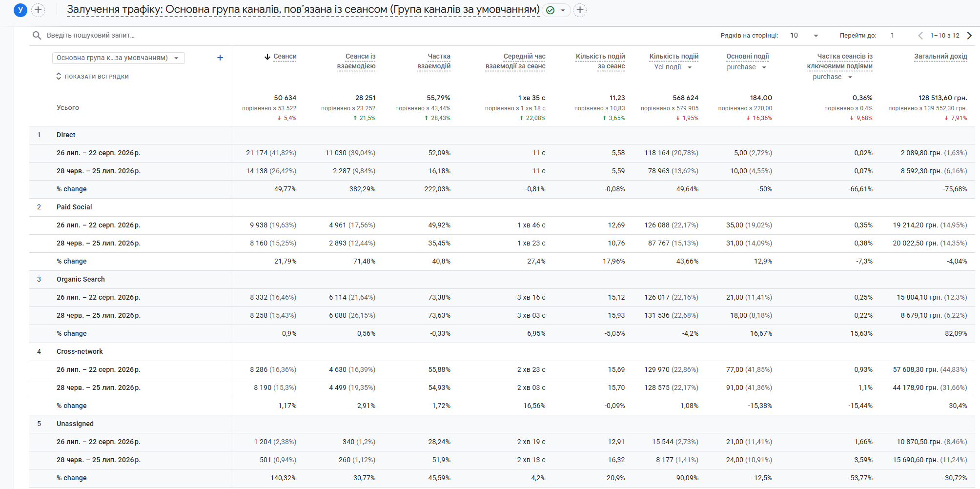Screen dimensions: 980x489
Task: Go to previous page arrow
Action: [920, 35]
